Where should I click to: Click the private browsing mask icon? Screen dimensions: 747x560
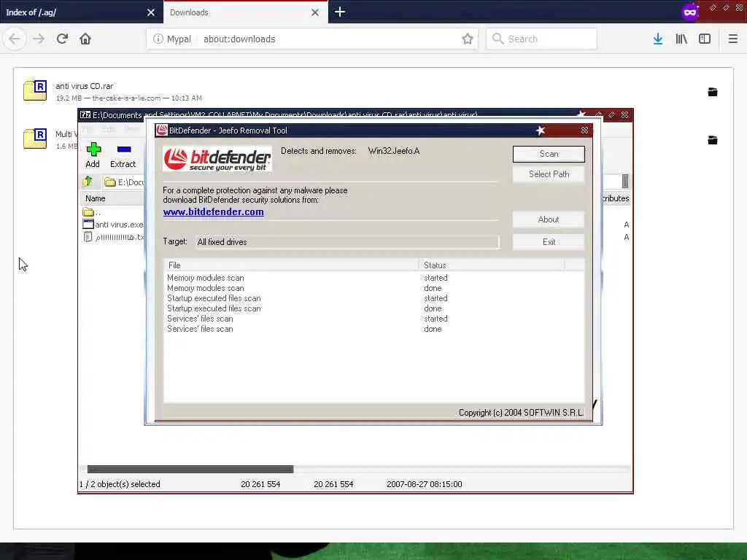(x=690, y=12)
